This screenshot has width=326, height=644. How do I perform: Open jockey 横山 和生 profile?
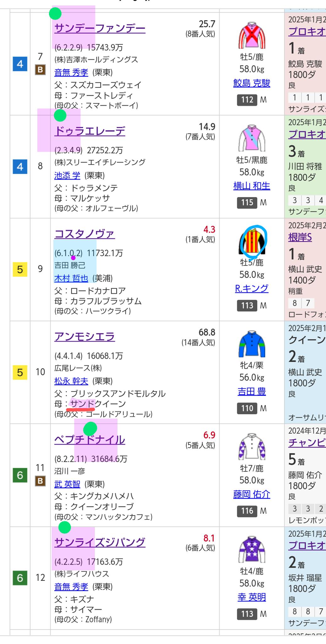tap(252, 186)
